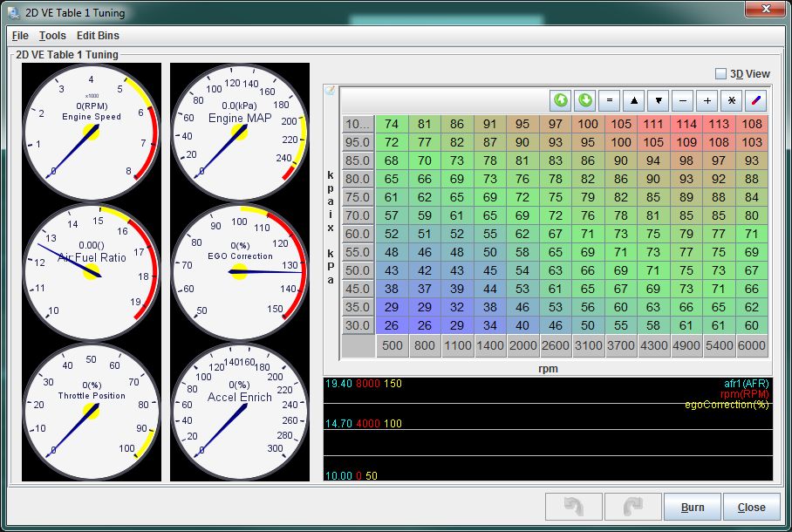Select VE cell 44 in 45.0 row

click(x=490, y=289)
